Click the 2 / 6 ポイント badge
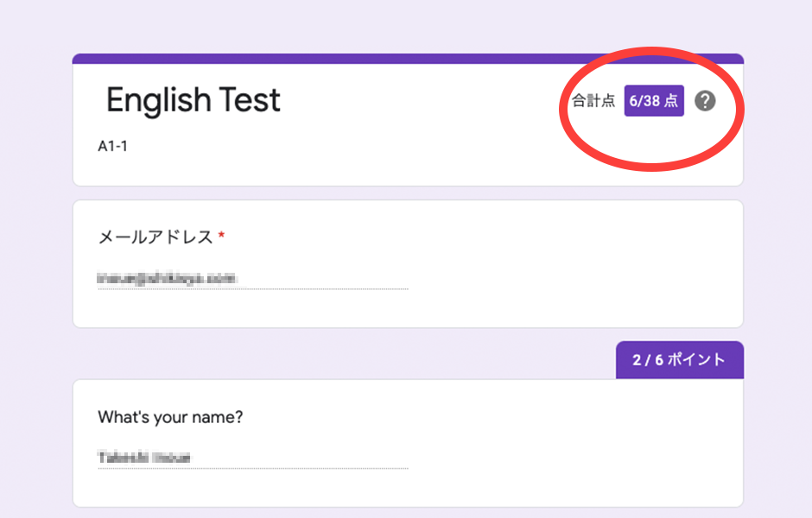The width and height of the screenshot is (812, 518). pos(679,360)
